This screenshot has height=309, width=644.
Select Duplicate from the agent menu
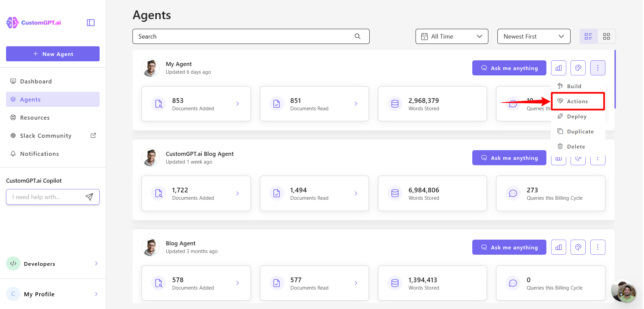tap(578, 131)
